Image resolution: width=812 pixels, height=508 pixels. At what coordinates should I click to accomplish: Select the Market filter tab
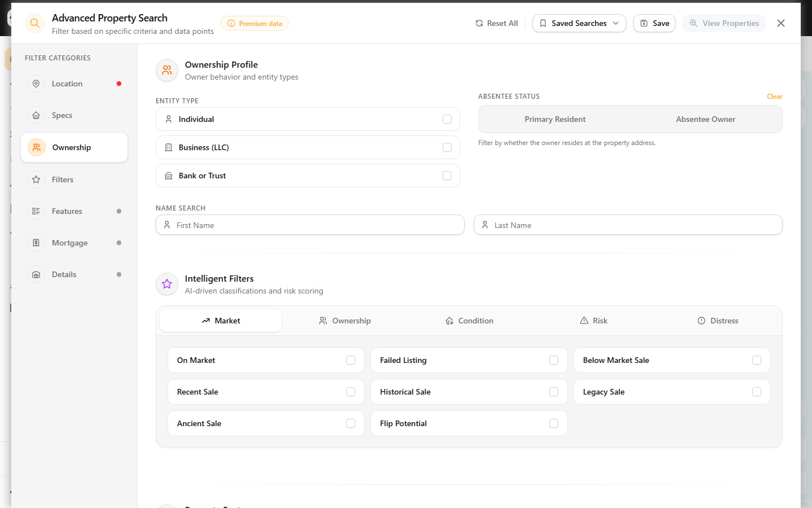pos(220,321)
